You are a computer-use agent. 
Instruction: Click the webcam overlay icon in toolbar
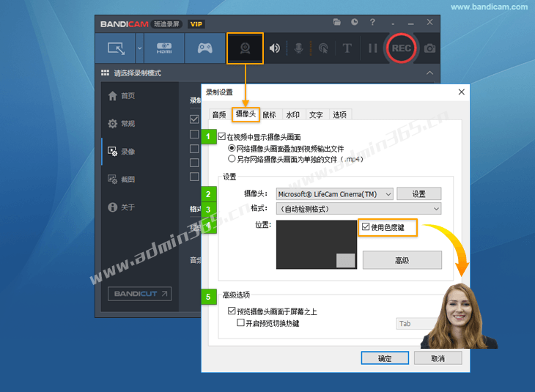245,48
